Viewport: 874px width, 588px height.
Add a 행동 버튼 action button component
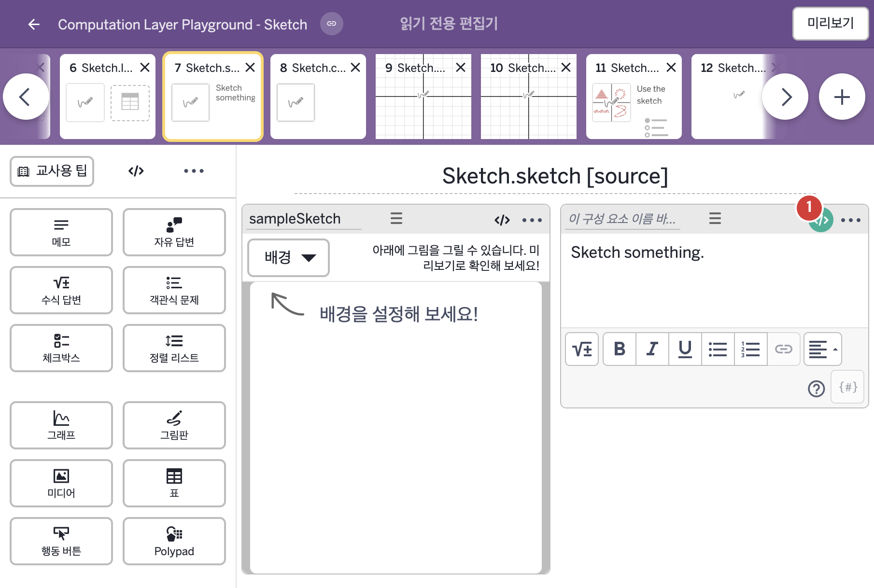click(61, 541)
